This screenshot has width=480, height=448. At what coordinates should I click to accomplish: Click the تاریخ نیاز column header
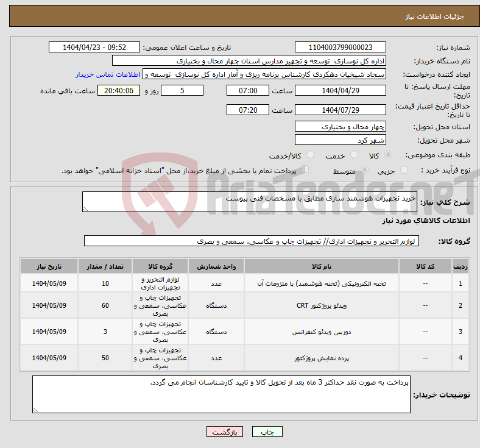[x=49, y=266]
